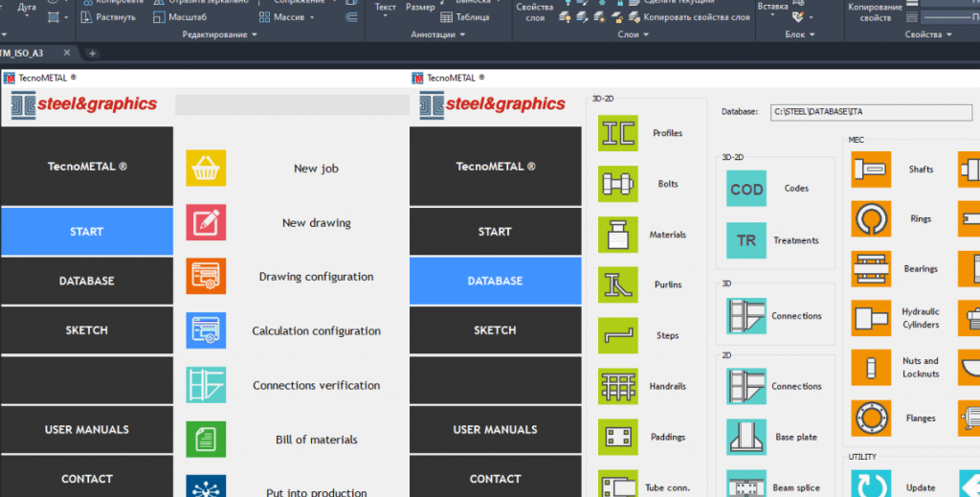Click Connections verification label
The height and width of the screenshot is (497, 980).
316,386
